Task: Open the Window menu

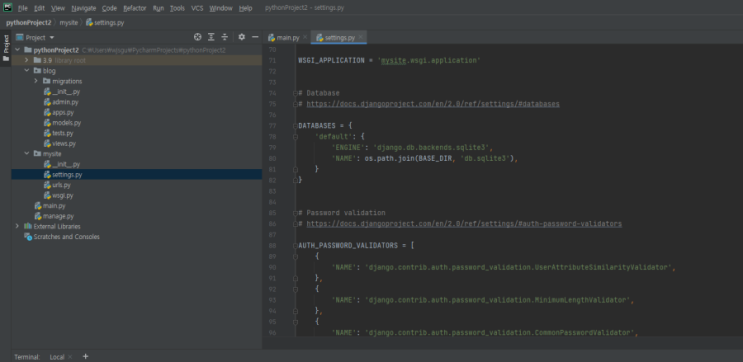Action: [x=221, y=8]
